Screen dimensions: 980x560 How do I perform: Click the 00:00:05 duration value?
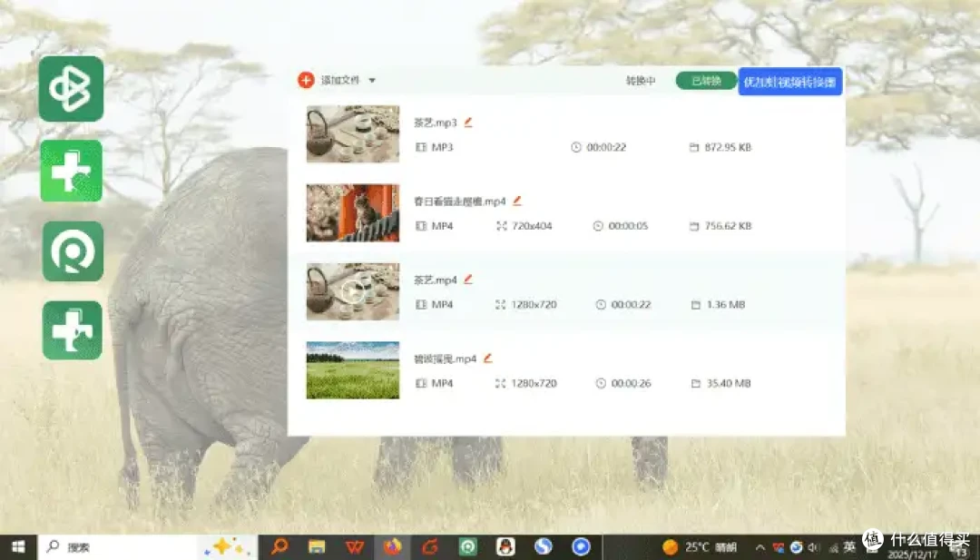click(628, 226)
